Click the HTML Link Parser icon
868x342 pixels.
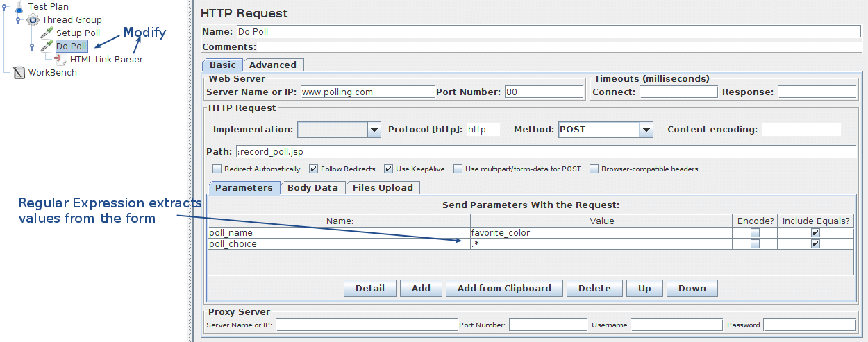coord(60,60)
